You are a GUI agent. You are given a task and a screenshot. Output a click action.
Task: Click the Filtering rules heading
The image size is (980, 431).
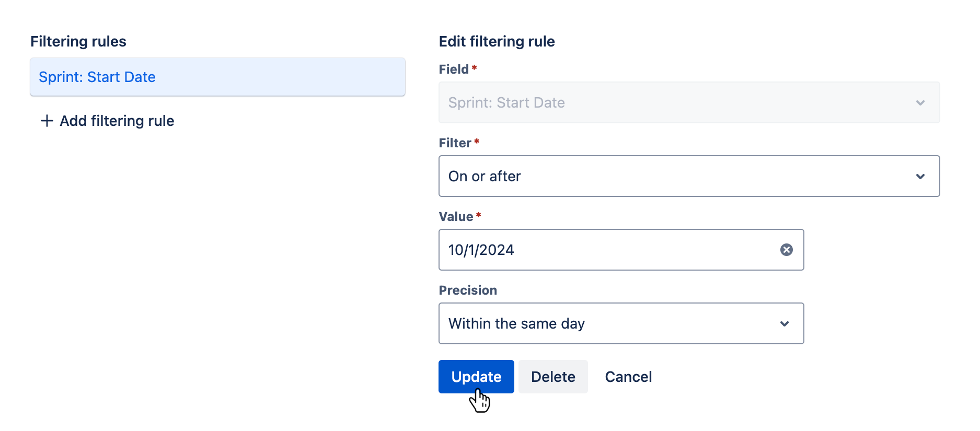[78, 41]
